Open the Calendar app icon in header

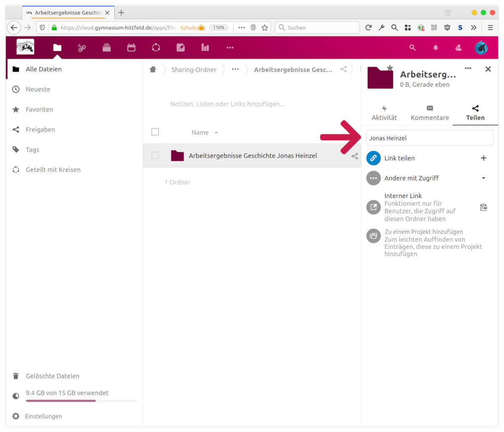coord(131,48)
